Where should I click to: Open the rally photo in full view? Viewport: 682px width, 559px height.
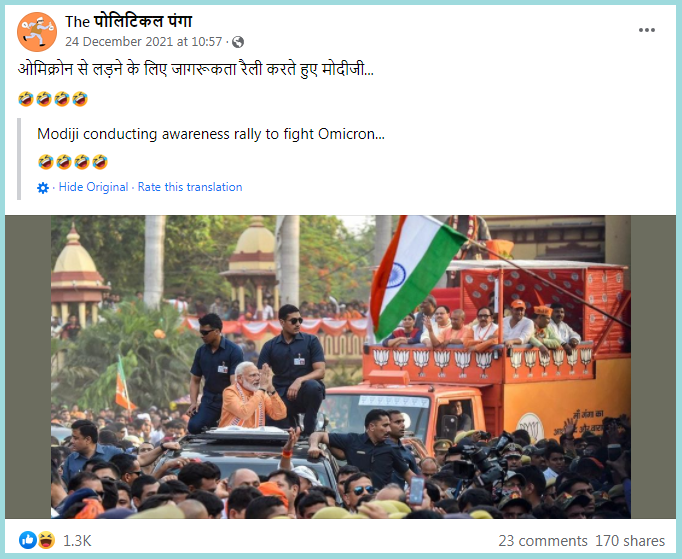click(341, 367)
